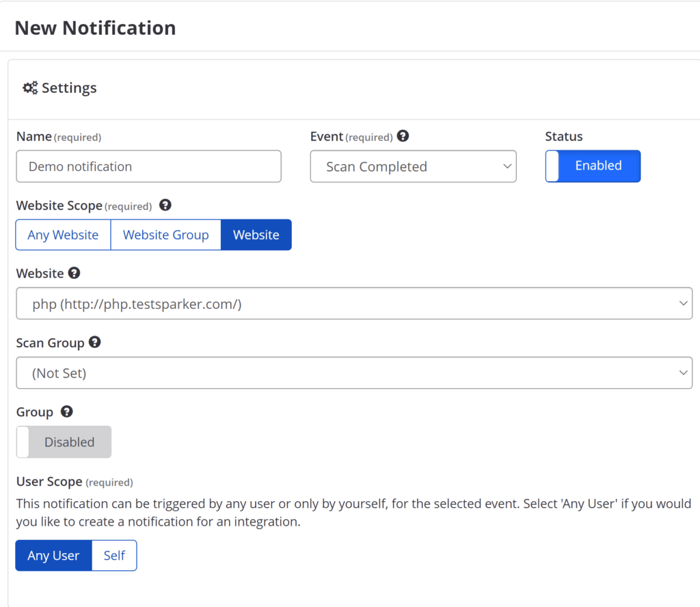Open the Event help tooltip icon
Viewport: 700px width, 607px height.
(x=403, y=136)
